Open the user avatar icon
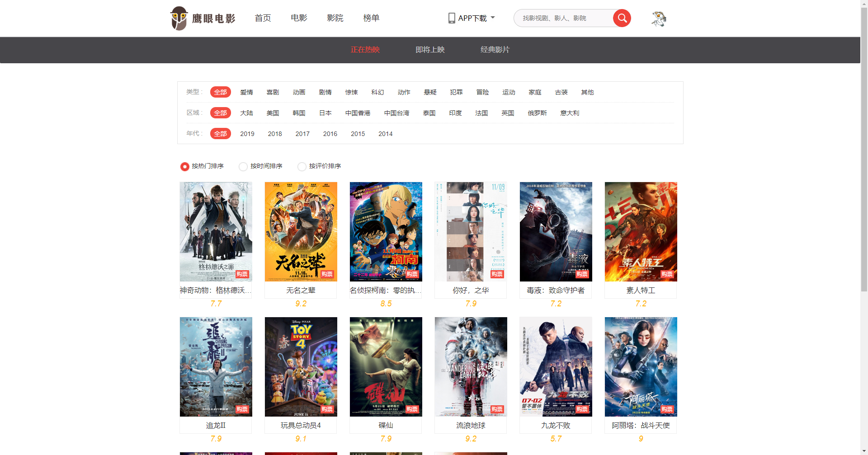The height and width of the screenshot is (455, 868). (659, 19)
